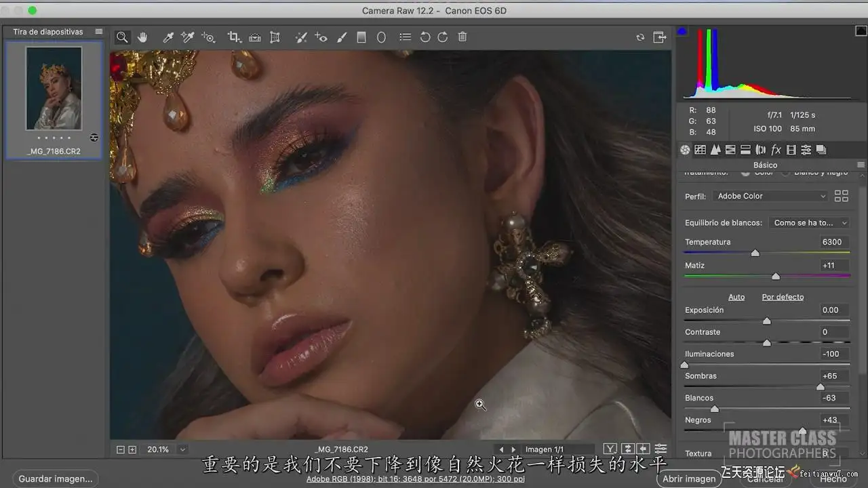Open the Camera Raw preferences list icon
Screen dimensions: 868x488
click(x=405, y=37)
